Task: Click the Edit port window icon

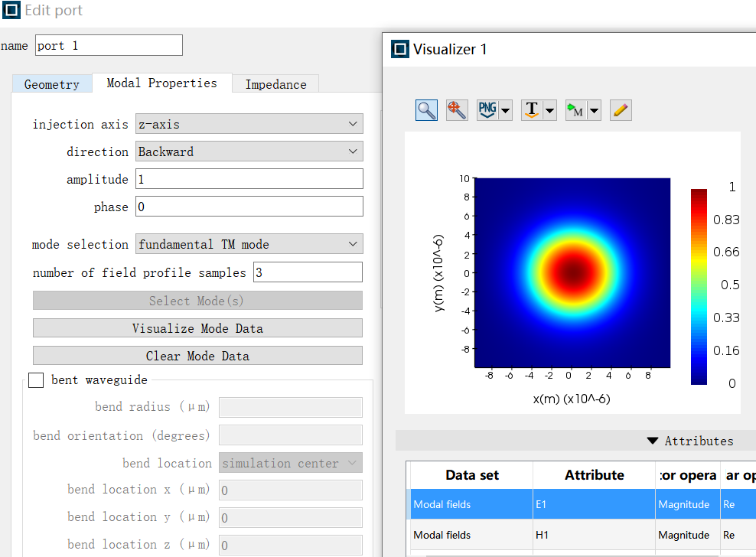Action: pyautogui.click(x=11, y=11)
